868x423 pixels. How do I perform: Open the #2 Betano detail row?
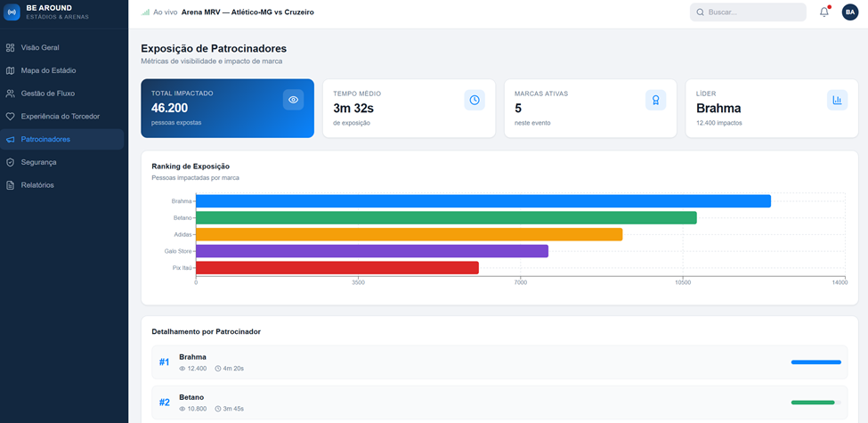click(x=499, y=403)
